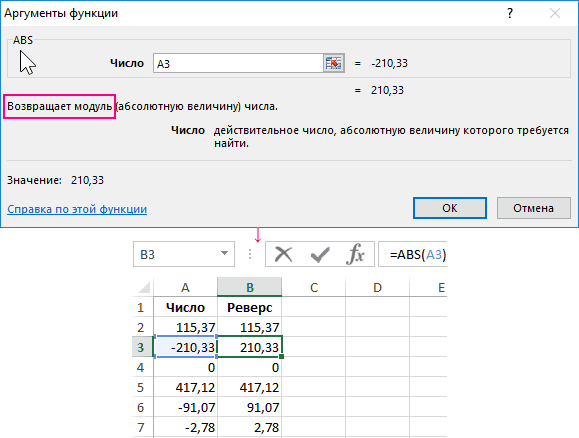The height and width of the screenshot is (438, 579).
Task: Close the function arguments dialog
Action: click(555, 14)
